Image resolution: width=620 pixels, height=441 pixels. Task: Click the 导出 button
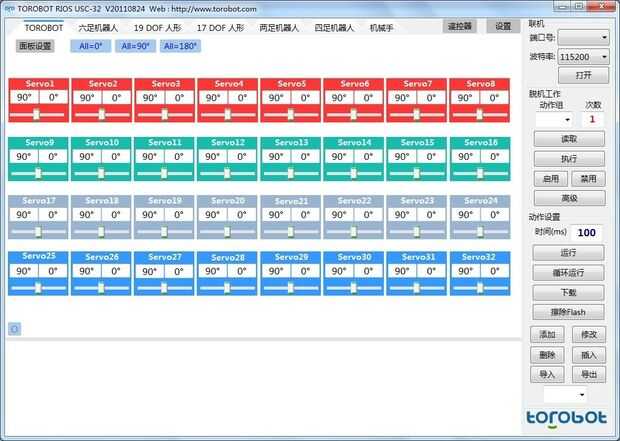pyautogui.click(x=589, y=374)
